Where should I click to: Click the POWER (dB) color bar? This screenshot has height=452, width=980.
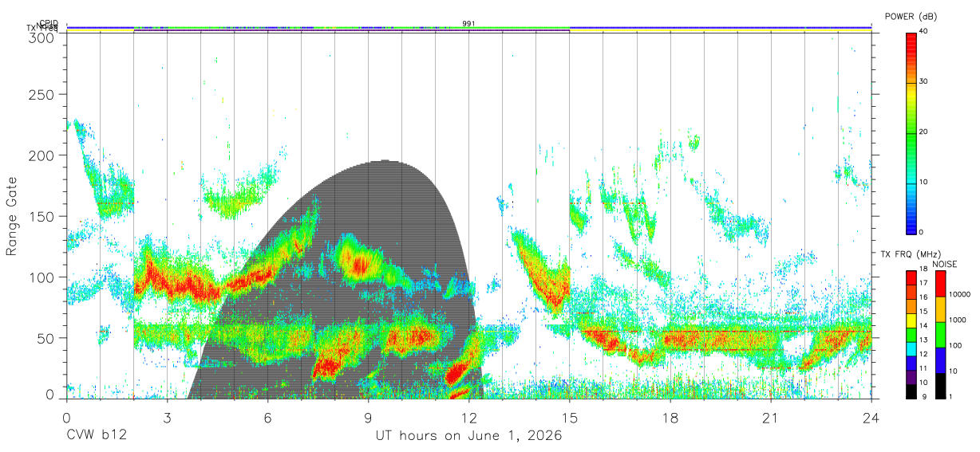pyautogui.click(x=911, y=132)
